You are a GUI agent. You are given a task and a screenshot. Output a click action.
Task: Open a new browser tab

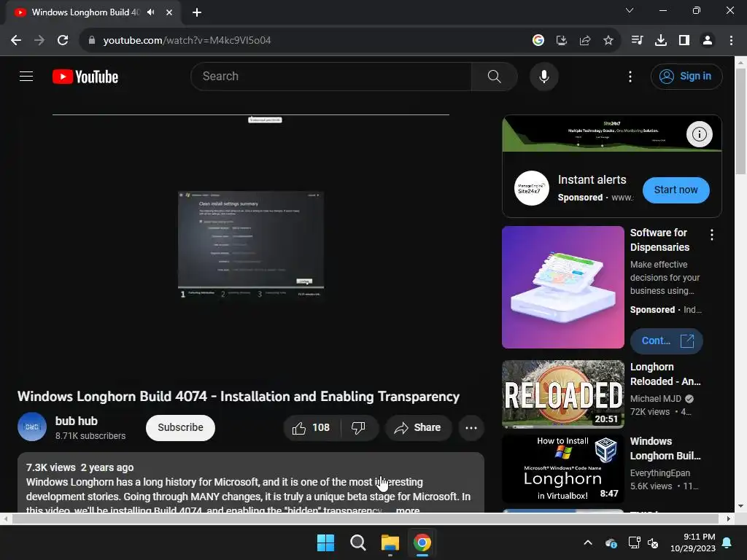[x=197, y=12]
